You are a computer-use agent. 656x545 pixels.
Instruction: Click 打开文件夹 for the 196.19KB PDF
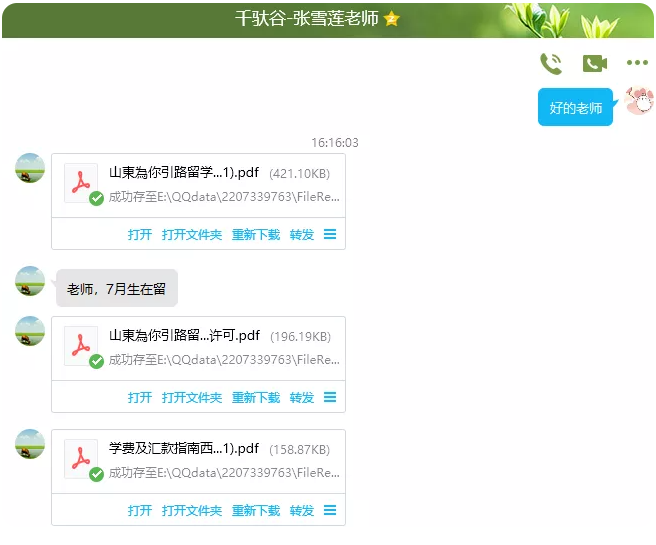pyautogui.click(x=192, y=398)
